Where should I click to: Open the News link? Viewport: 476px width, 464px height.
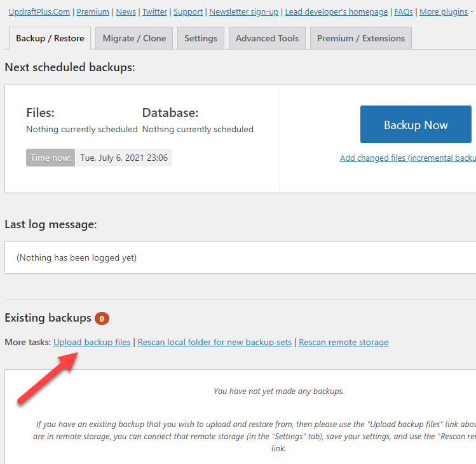pos(126,11)
